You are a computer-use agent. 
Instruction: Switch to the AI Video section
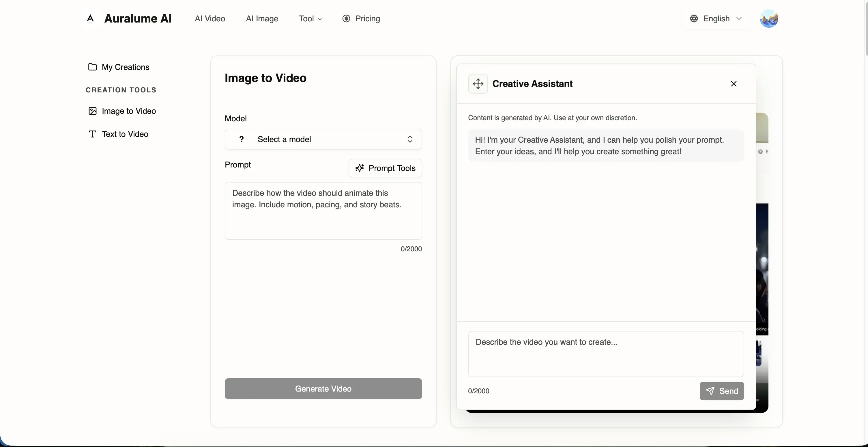tap(209, 18)
